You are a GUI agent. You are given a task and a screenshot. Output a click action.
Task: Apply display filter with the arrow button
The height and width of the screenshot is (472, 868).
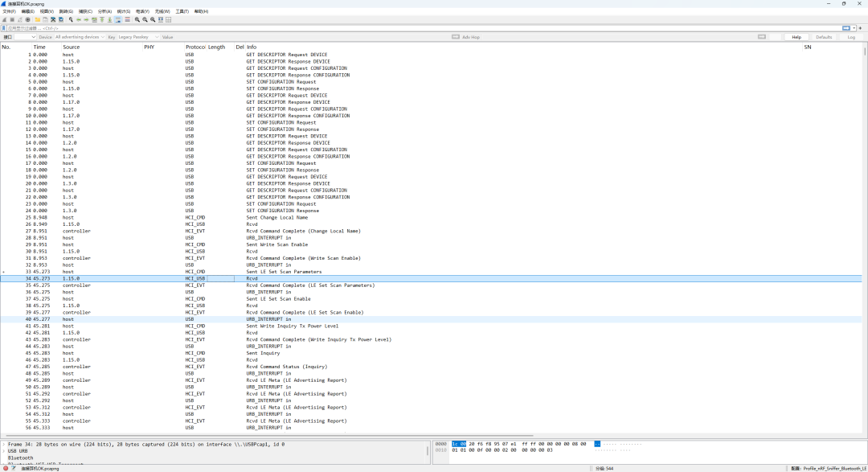(846, 28)
